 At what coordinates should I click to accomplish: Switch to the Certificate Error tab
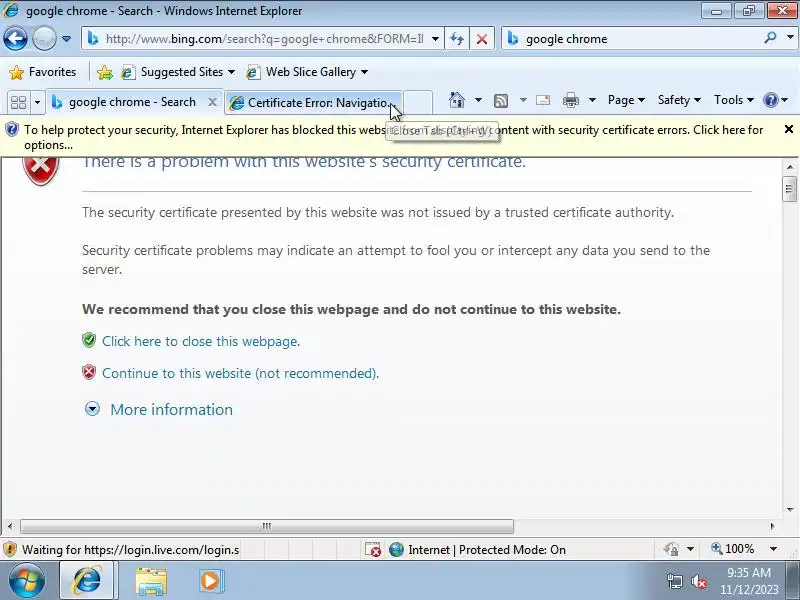pos(312,103)
